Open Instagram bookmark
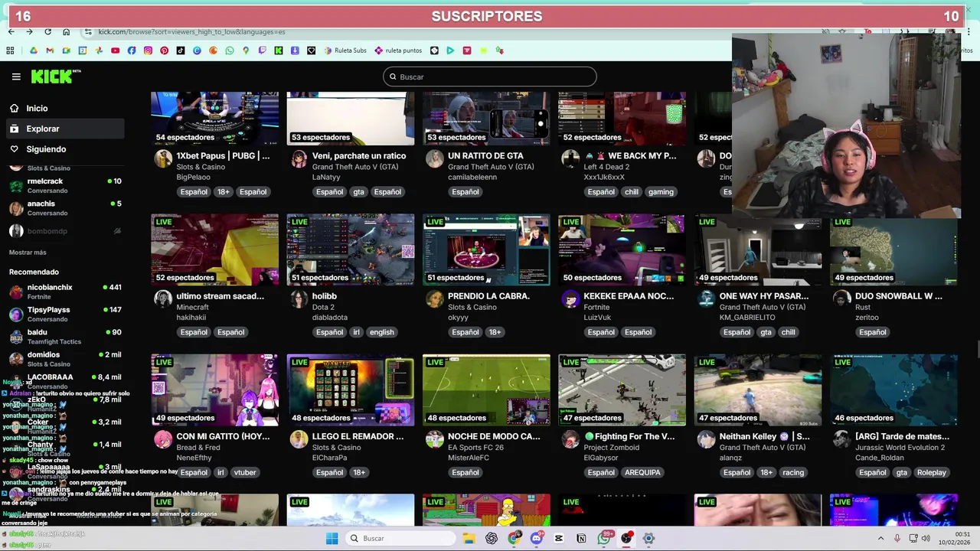This screenshot has width=980, height=551. click(148, 51)
